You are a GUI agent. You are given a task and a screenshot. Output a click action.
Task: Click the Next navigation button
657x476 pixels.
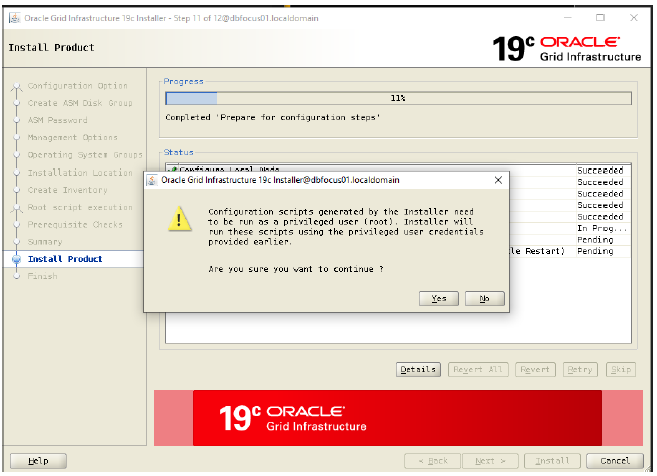tap(490, 461)
